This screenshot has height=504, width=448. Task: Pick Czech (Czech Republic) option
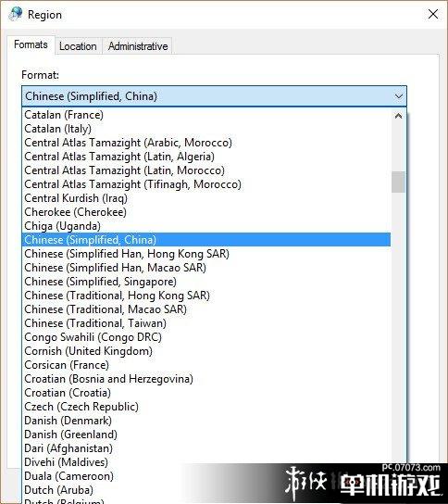(81, 407)
